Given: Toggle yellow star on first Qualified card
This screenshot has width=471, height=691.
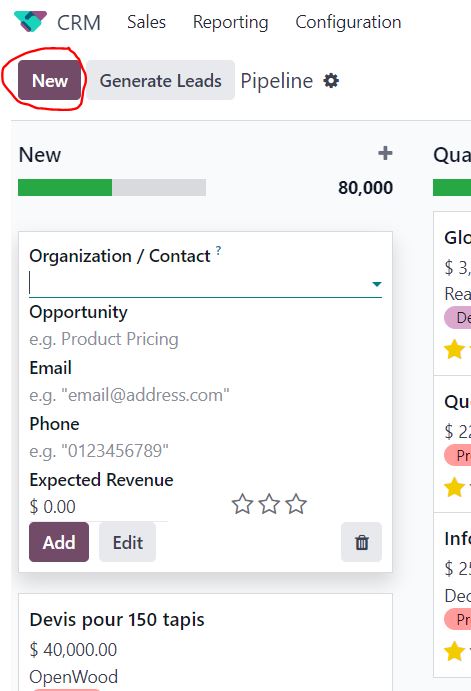Looking at the screenshot, I should 454,349.
